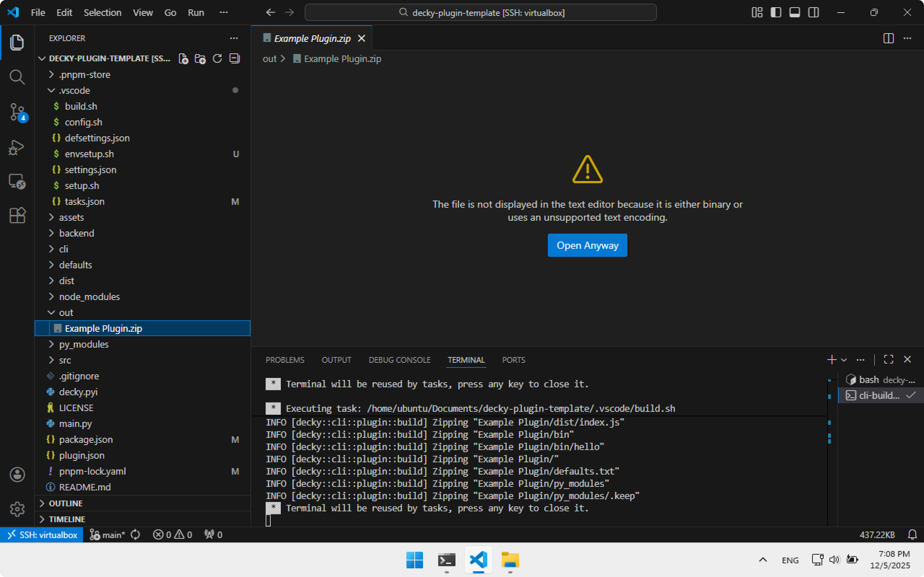Toggle the Primary Side Bar visibility

point(775,13)
